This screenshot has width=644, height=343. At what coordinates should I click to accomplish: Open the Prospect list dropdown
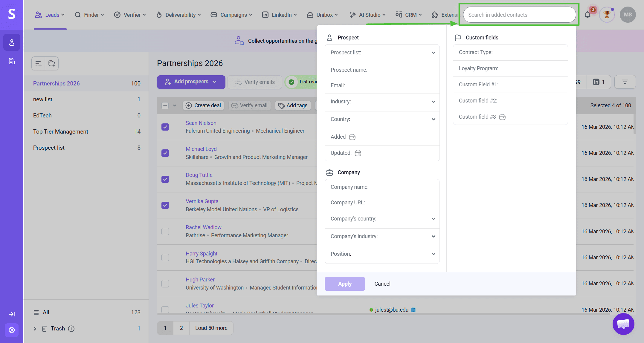(x=382, y=53)
